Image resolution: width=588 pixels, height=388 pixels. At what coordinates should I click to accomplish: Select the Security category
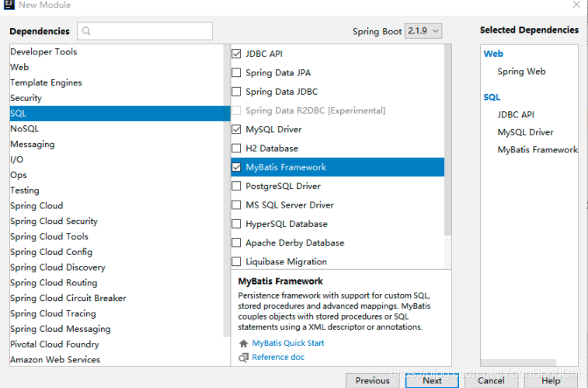117,98
